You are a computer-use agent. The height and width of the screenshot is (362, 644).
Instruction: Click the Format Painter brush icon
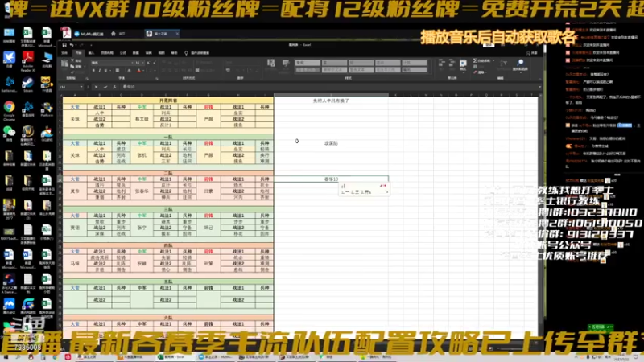pyautogui.click(x=72, y=71)
